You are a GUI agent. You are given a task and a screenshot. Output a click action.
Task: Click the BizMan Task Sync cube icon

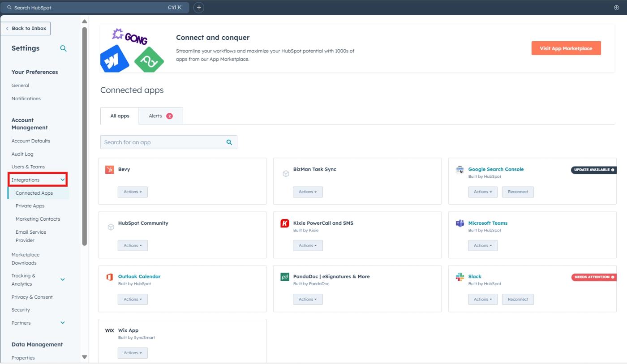point(286,173)
